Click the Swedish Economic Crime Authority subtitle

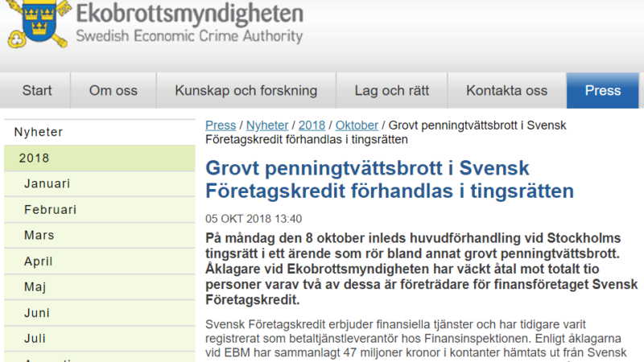click(x=189, y=36)
